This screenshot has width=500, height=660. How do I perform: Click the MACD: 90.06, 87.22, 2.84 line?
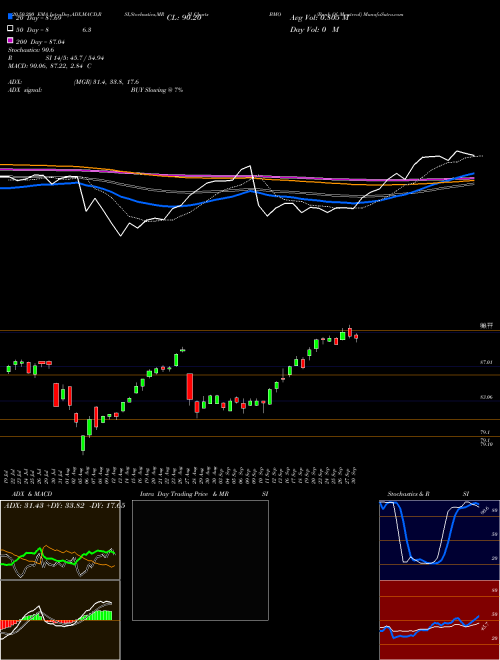50,66
